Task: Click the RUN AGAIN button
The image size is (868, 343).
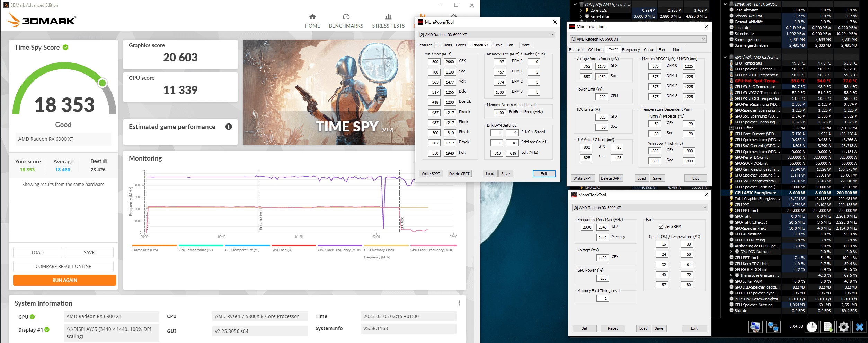Action: point(65,280)
